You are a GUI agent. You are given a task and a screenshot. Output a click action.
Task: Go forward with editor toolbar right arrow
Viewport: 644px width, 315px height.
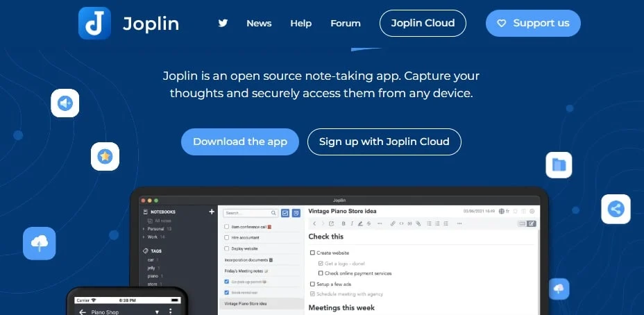[x=323, y=223]
